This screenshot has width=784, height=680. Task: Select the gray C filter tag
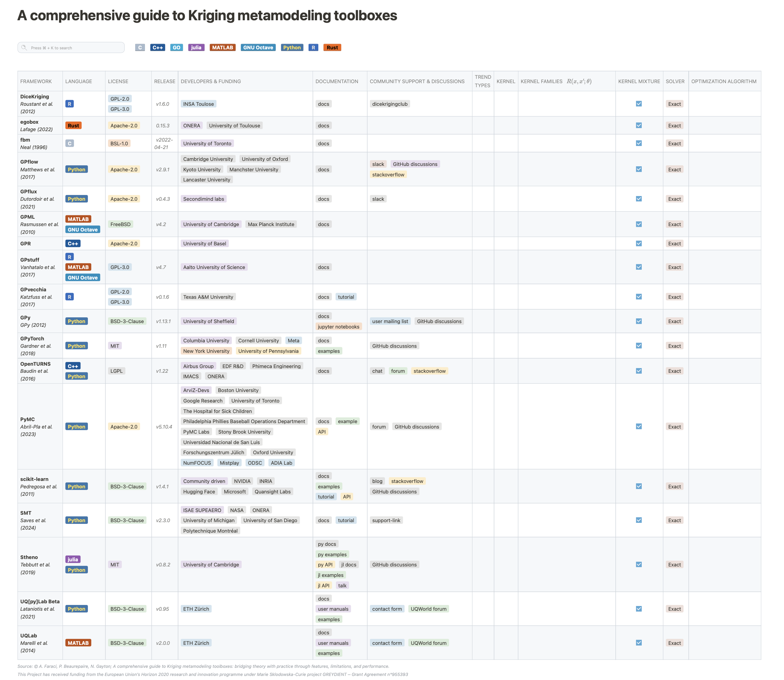(x=140, y=47)
